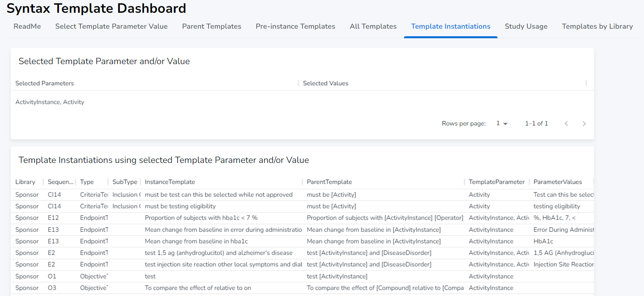
Task: Sort by the Library column header
Action: pyautogui.click(x=25, y=182)
